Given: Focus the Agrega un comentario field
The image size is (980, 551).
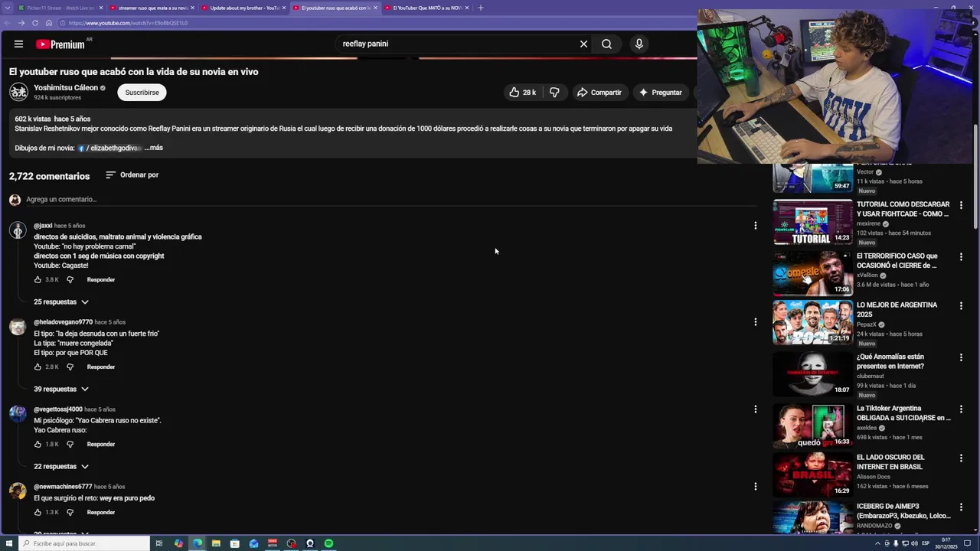Looking at the screenshot, I should click(x=390, y=199).
